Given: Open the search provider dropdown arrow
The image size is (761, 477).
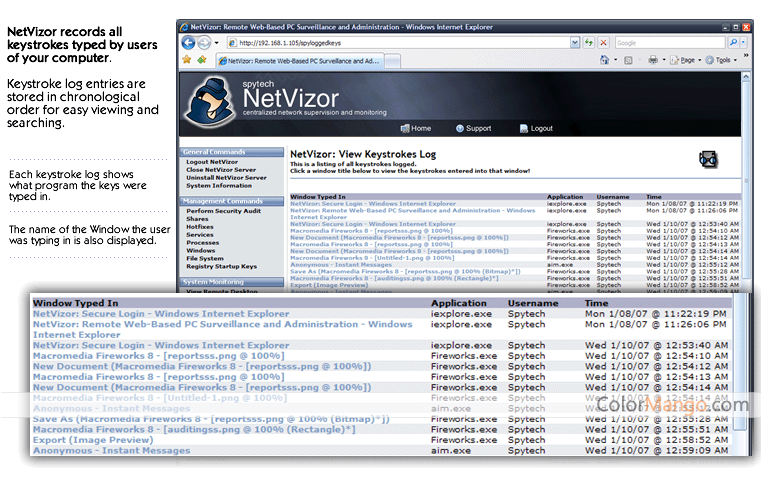Looking at the screenshot, I should (744, 43).
